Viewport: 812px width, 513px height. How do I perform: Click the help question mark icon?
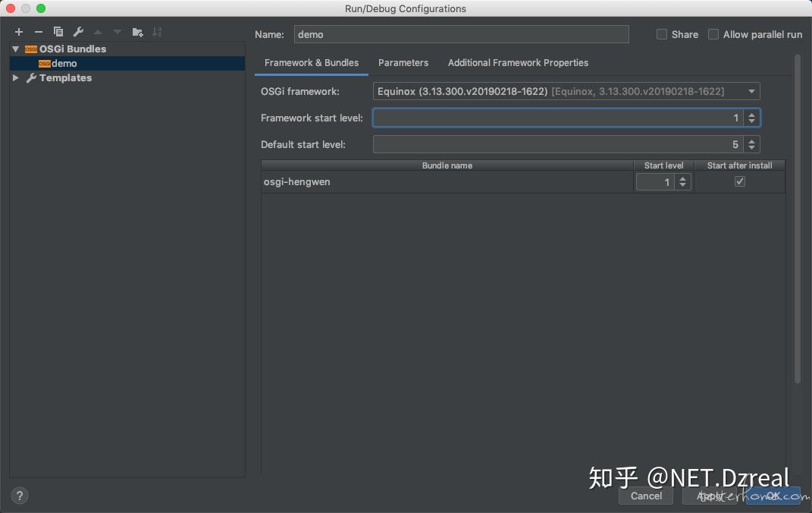19,496
